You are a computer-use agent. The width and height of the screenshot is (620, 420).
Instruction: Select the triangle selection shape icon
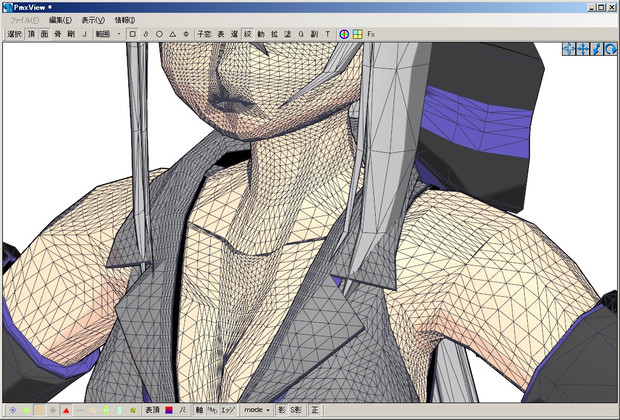tap(173, 34)
